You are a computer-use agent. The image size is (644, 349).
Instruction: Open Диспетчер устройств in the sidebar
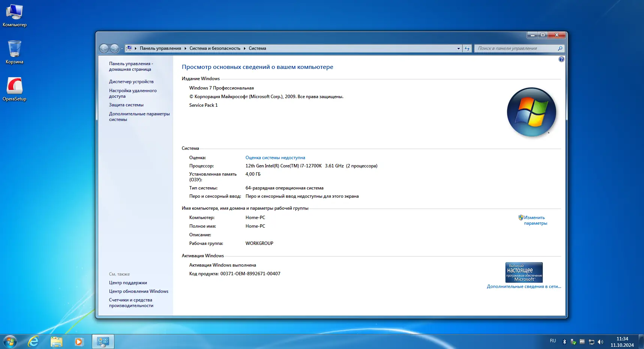coord(131,82)
